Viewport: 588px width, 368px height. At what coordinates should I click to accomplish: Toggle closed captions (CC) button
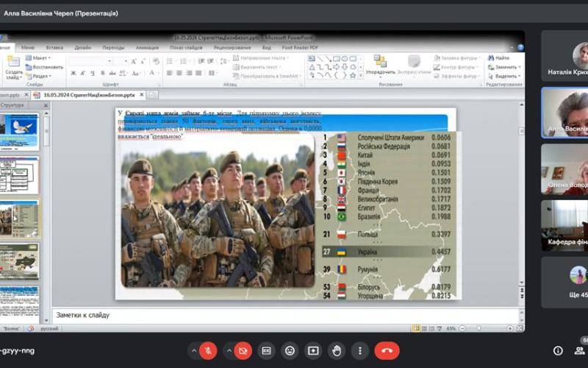(x=266, y=351)
